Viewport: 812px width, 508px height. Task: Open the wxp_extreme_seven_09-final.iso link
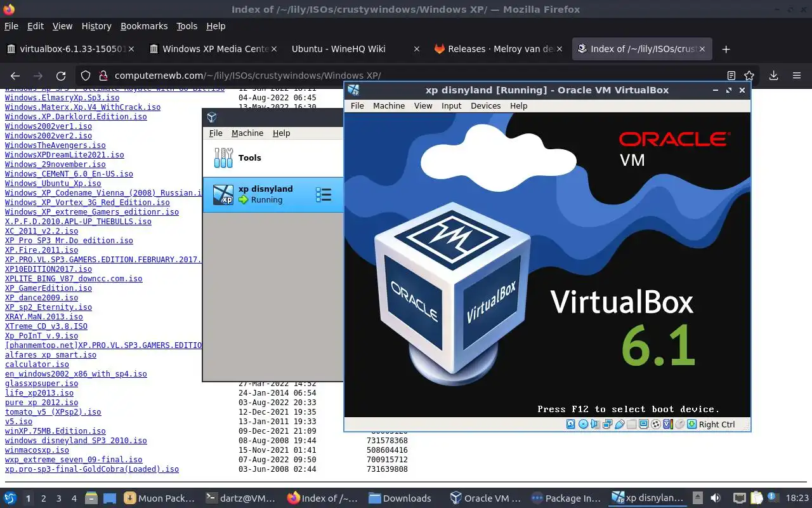tap(74, 460)
